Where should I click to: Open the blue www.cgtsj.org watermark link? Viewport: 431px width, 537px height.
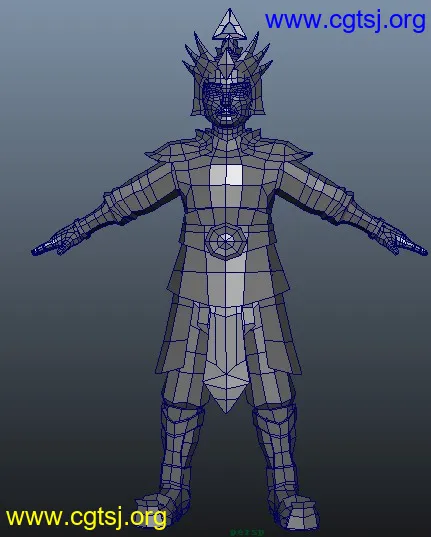click(345, 21)
